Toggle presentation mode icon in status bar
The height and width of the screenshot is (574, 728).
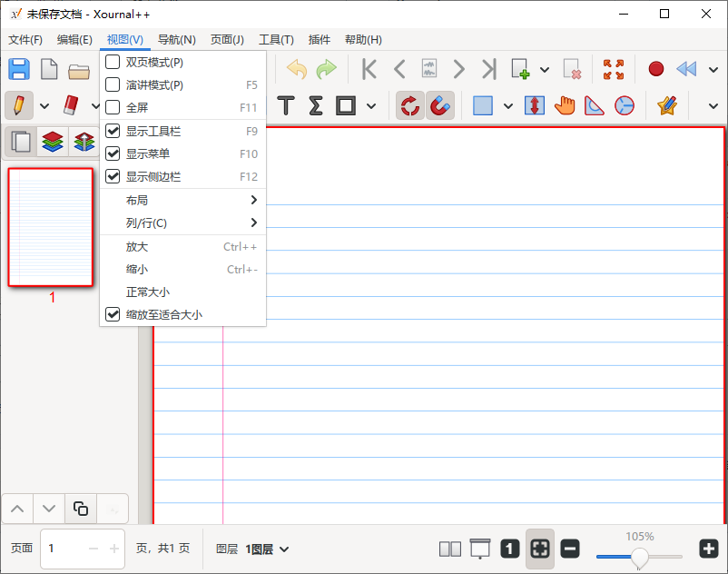480,549
